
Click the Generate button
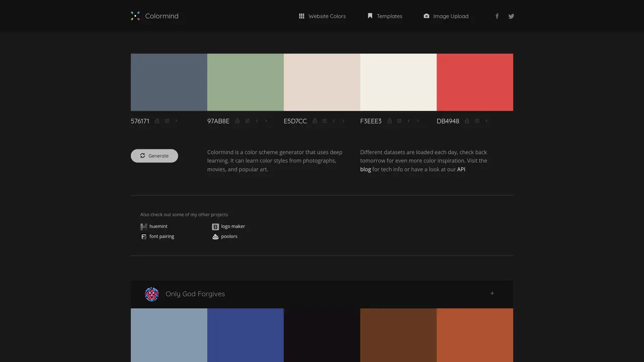tap(154, 156)
